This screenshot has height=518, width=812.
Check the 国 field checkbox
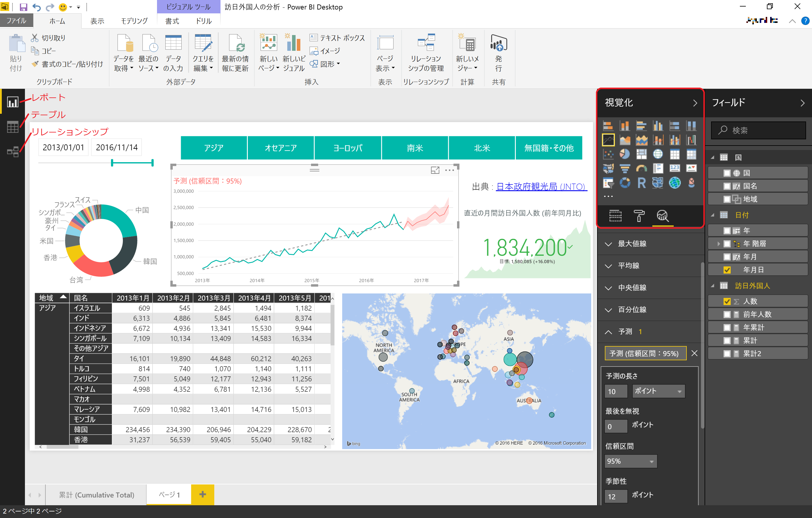click(727, 173)
